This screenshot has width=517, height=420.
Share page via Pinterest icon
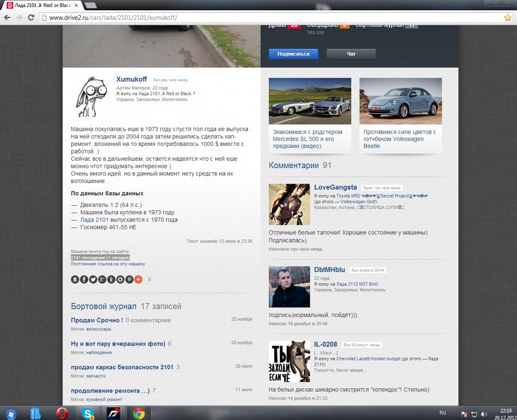129,279
